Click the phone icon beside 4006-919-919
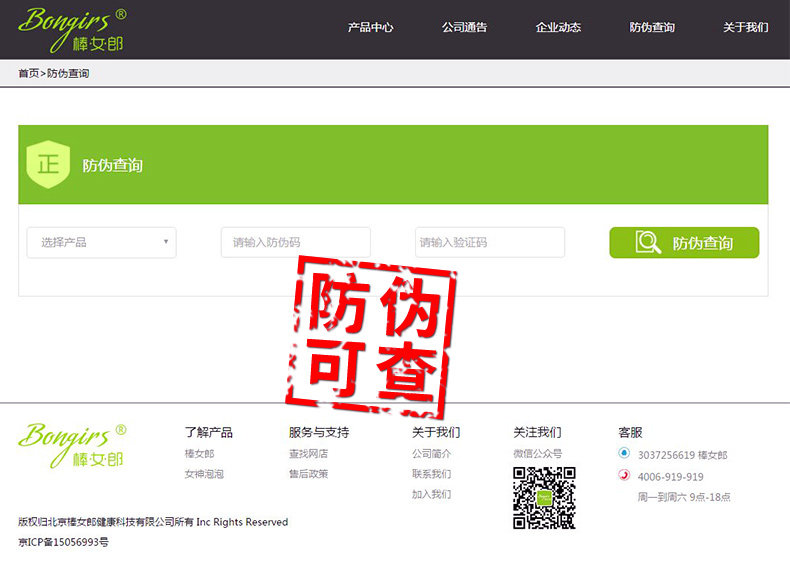 coord(624,475)
